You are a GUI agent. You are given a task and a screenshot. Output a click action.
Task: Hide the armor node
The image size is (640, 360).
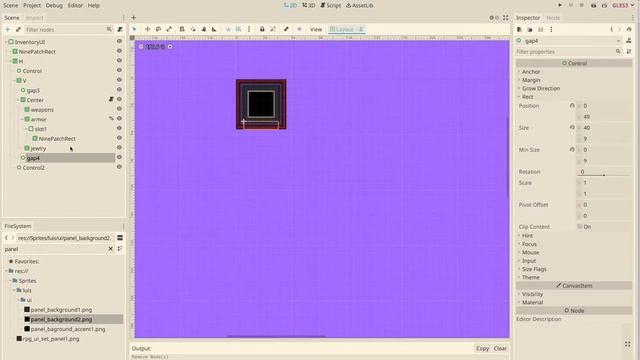pos(119,119)
